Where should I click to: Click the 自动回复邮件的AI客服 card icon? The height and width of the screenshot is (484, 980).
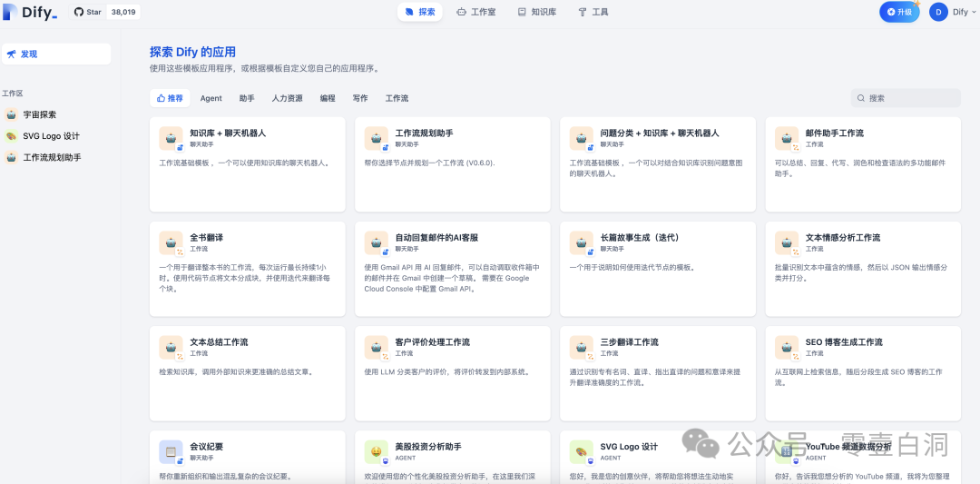377,242
